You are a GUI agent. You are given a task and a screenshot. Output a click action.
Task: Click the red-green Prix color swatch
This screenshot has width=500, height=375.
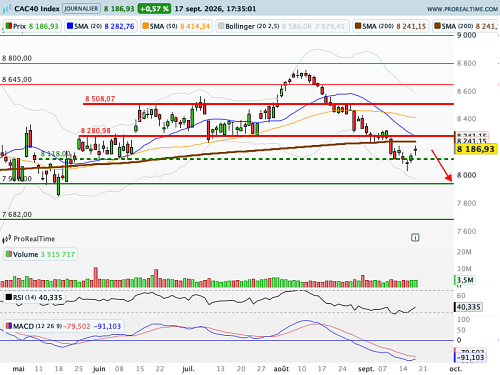[9, 26]
